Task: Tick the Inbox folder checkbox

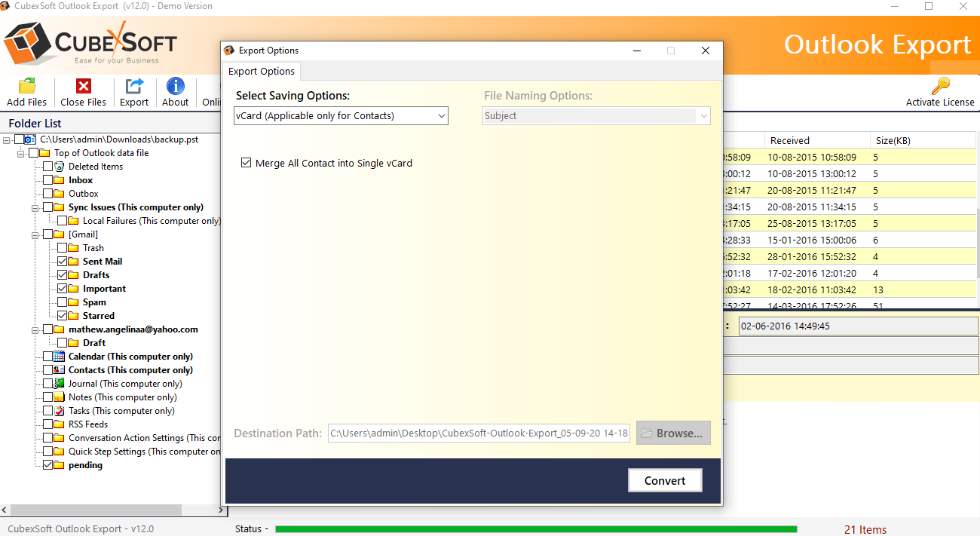Action: (x=48, y=180)
